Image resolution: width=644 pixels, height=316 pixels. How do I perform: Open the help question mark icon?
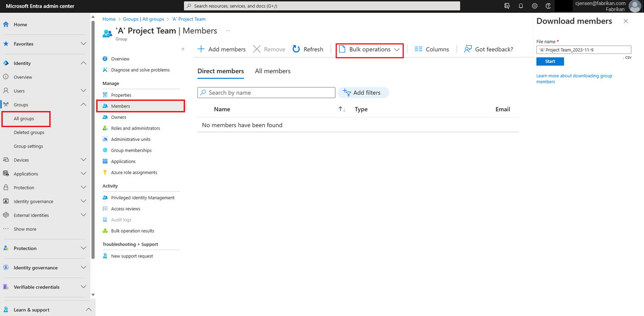pos(548,6)
